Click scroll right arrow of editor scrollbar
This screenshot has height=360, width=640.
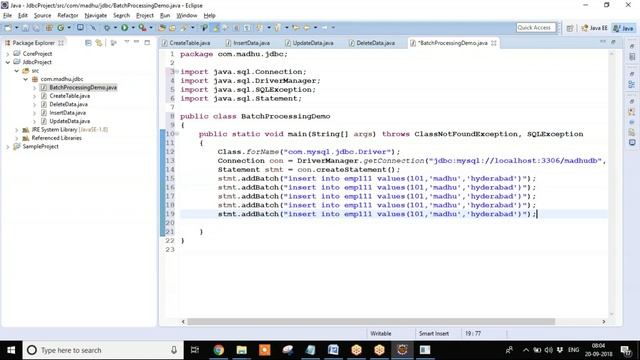point(604,322)
